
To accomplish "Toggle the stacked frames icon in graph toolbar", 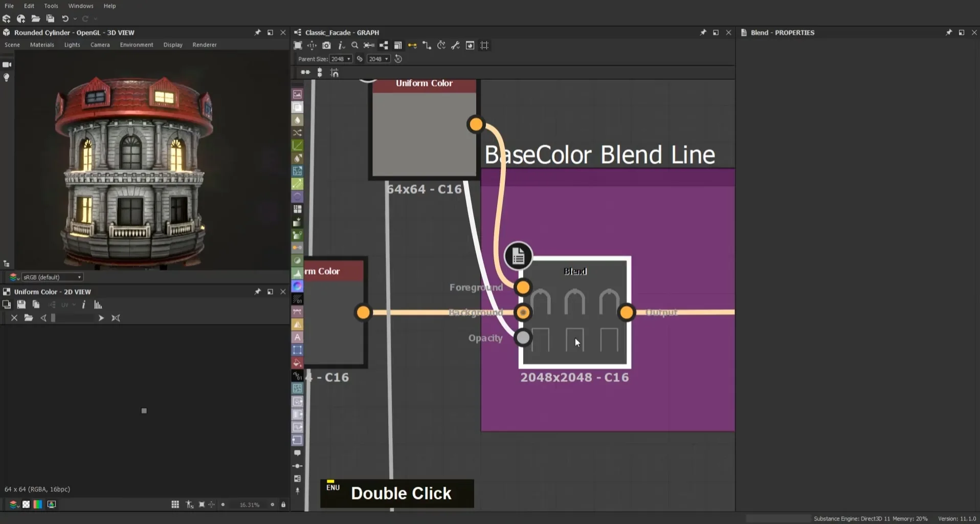I will click(x=398, y=46).
